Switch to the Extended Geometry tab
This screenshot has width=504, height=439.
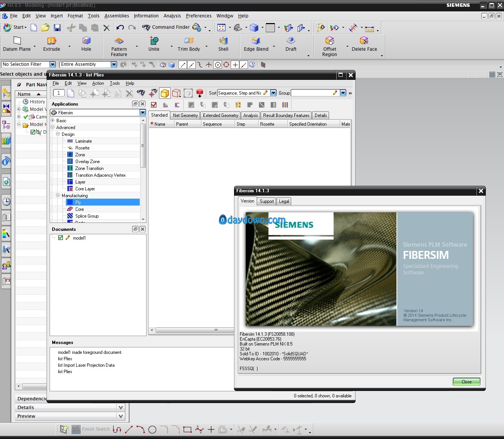coord(220,115)
